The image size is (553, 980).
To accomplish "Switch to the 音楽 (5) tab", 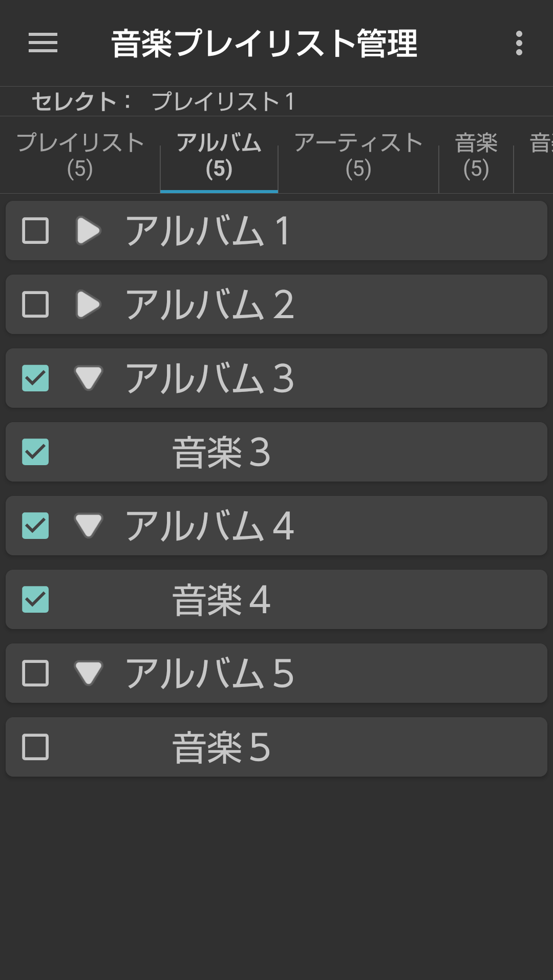I will [476, 155].
